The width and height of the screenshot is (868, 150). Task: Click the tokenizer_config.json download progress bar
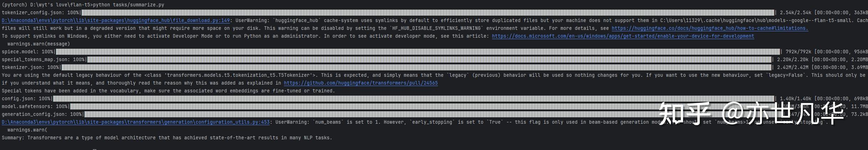(x=428, y=13)
